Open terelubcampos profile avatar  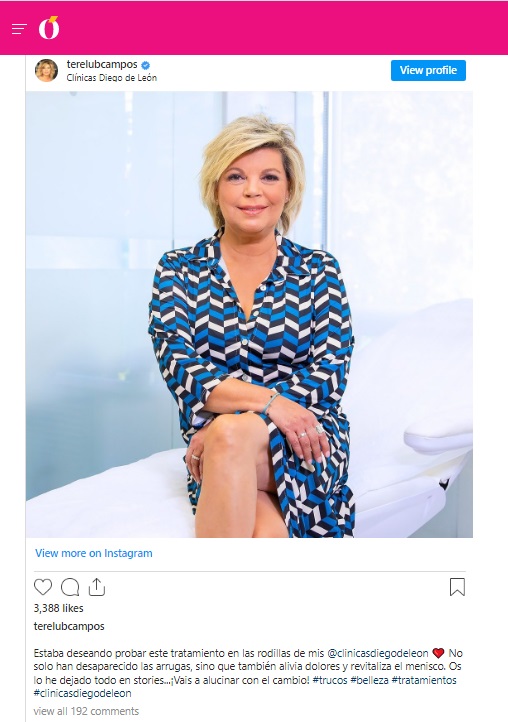47,70
